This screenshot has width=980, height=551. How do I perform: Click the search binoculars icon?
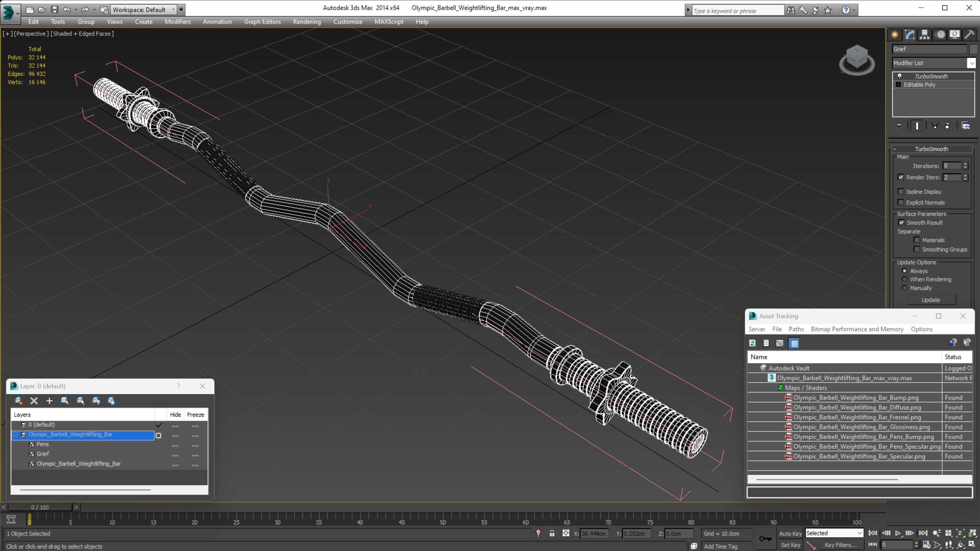click(x=791, y=10)
